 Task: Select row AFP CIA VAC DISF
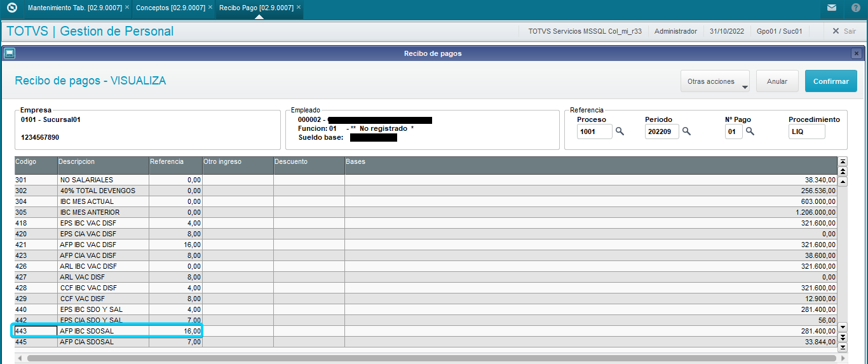(426, 255)
